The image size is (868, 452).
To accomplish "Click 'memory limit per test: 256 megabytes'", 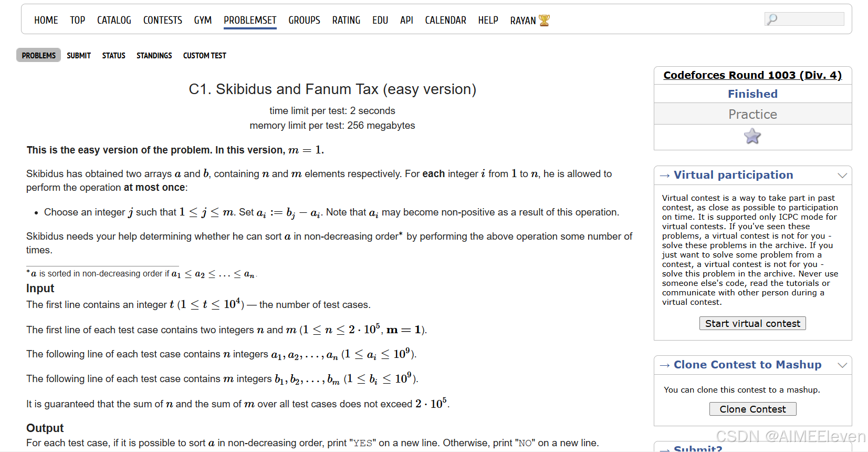I will pyautogui.click(x=332, y=126).
